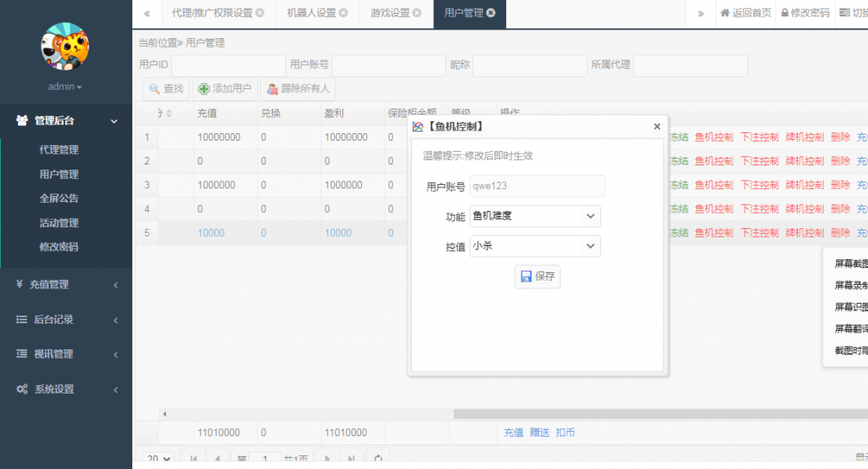The width and height of the screenshot is (868, 469).
Task: Click the 修改密码 lock icon in top bar
Action: [785, 14]
